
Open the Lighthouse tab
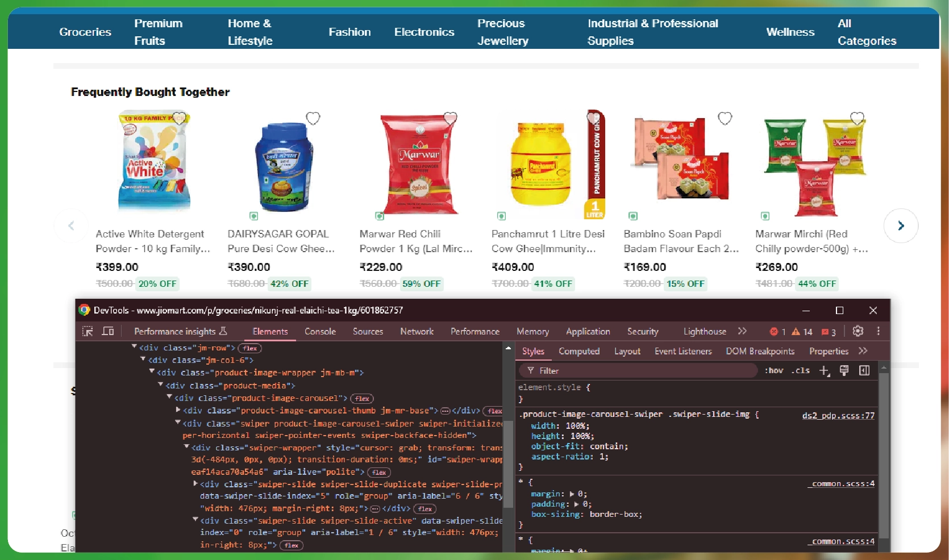tap(705, 332)
